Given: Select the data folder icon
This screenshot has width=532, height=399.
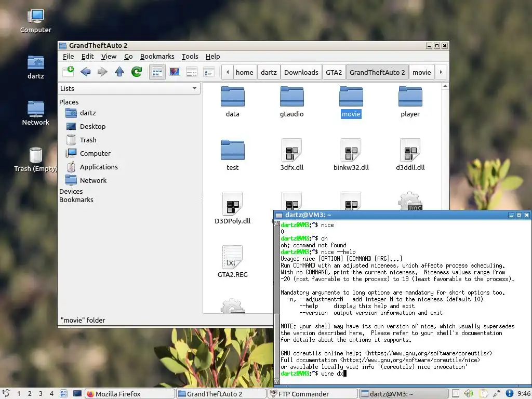Looking at the screenshot, I should click(233, 96).
